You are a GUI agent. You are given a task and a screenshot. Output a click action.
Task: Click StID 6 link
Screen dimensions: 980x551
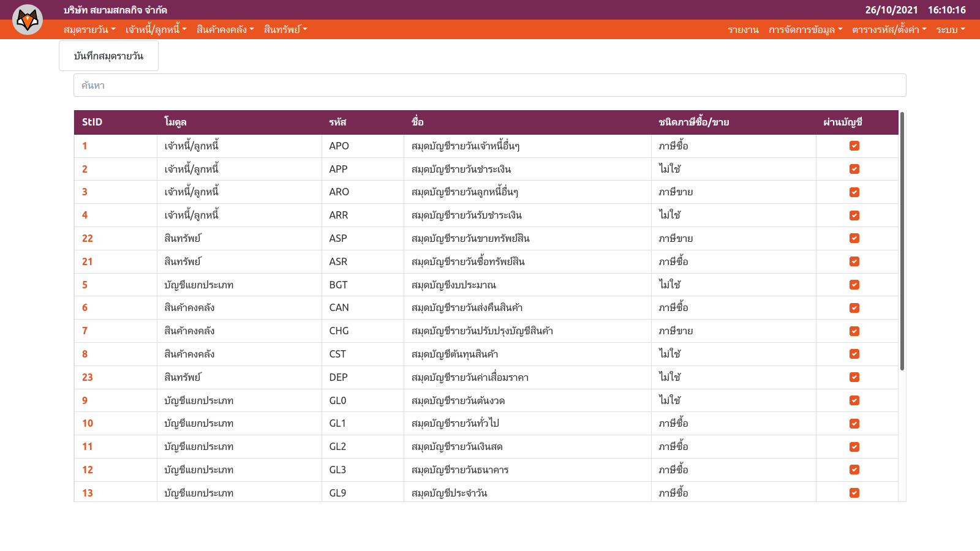pos(85,307)
